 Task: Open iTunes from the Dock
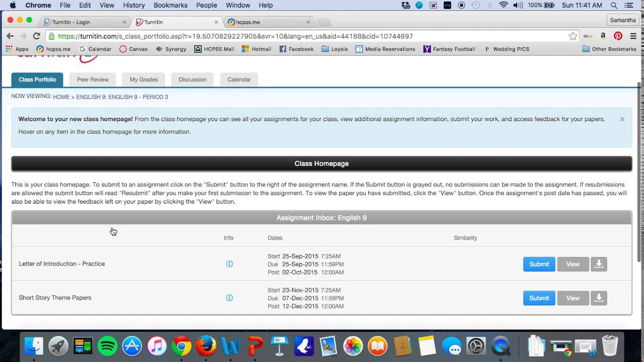[x=157, y=346]
